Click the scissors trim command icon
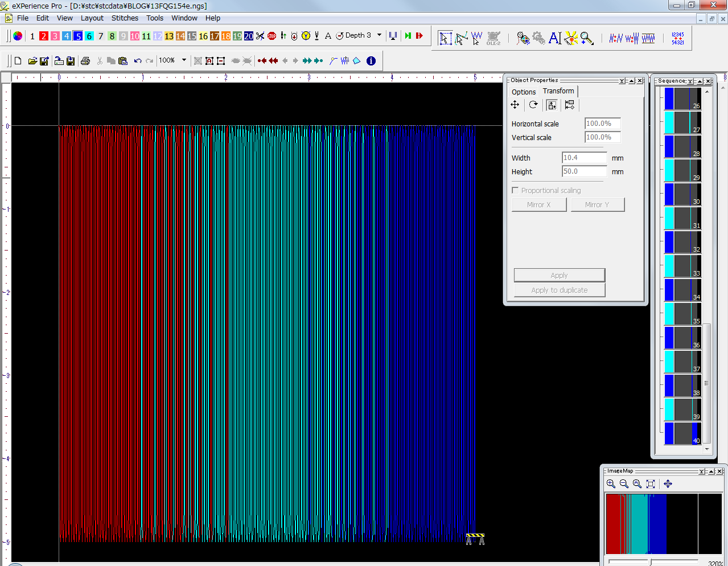This screenshot has width=728, height=566. [260, 36]
